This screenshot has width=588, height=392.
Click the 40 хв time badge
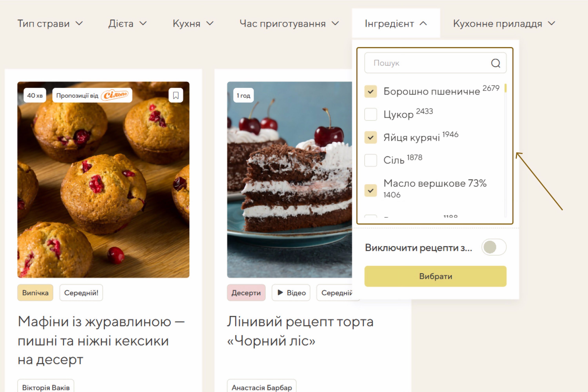coord(35,95)
